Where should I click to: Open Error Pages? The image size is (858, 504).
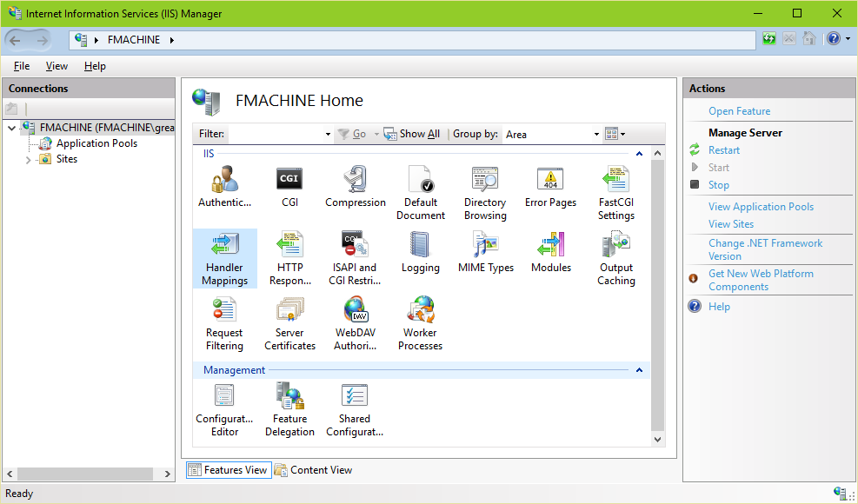point(550,185)
